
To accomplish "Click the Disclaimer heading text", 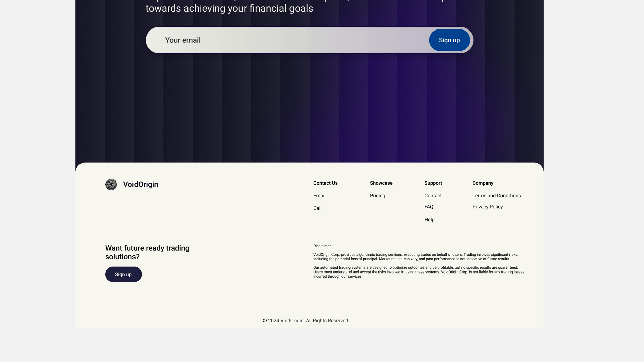I will [322, 246].
